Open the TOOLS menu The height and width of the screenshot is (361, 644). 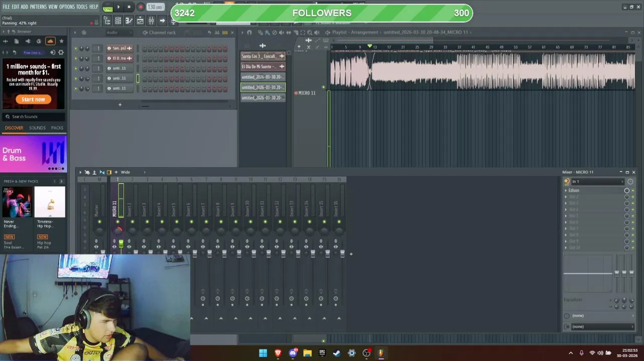82,7
